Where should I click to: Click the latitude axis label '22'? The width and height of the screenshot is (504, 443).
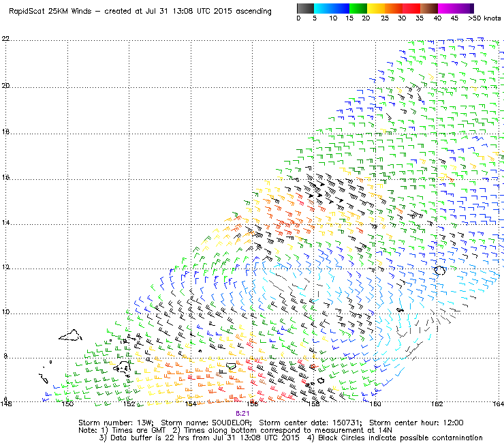pyautogui.click(x=5, y=39)
